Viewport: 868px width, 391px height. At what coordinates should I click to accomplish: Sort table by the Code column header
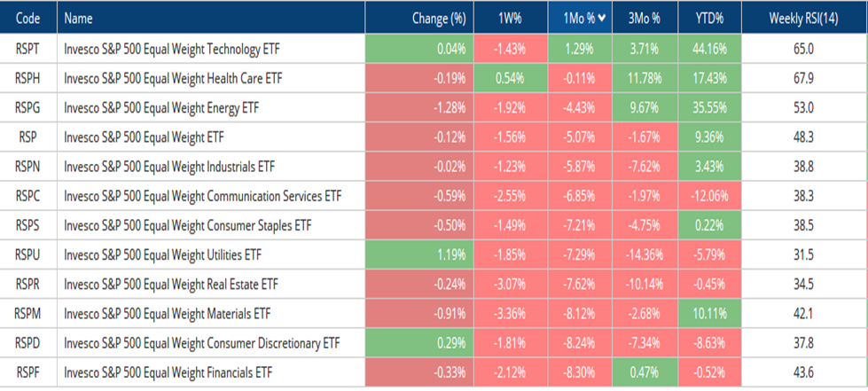click(27, 19)
